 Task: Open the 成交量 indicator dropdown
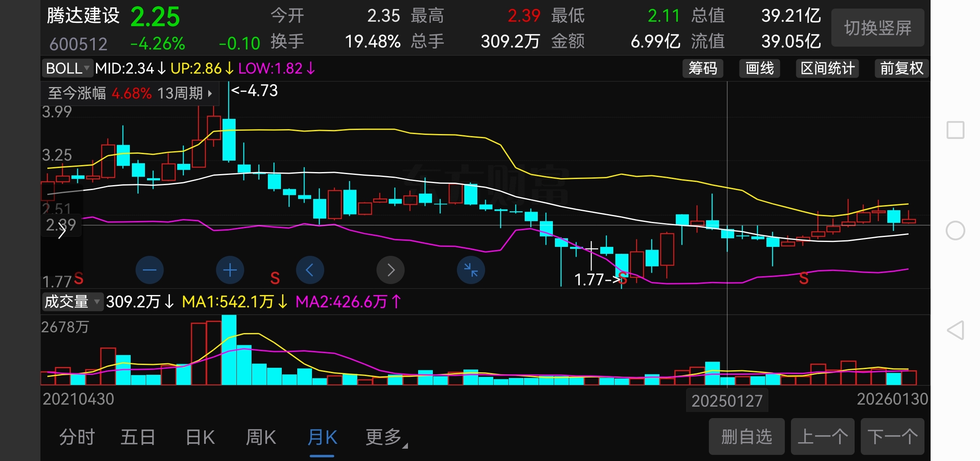[x=72, y=302]
